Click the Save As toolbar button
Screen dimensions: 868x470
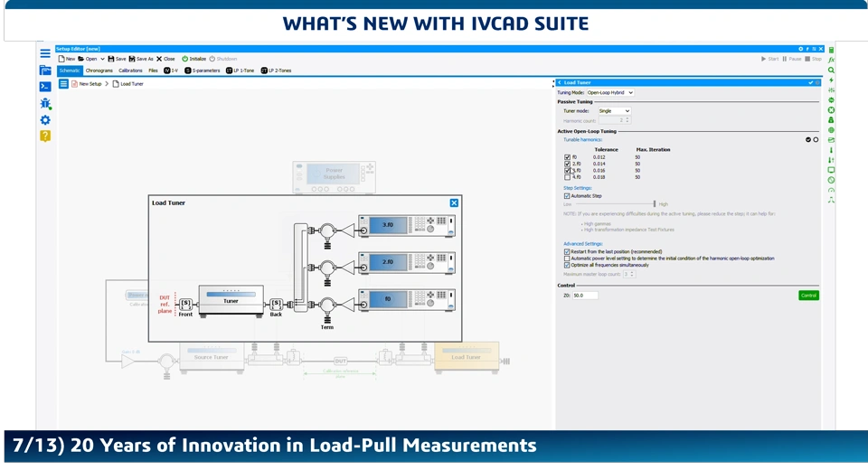point(141,59)
